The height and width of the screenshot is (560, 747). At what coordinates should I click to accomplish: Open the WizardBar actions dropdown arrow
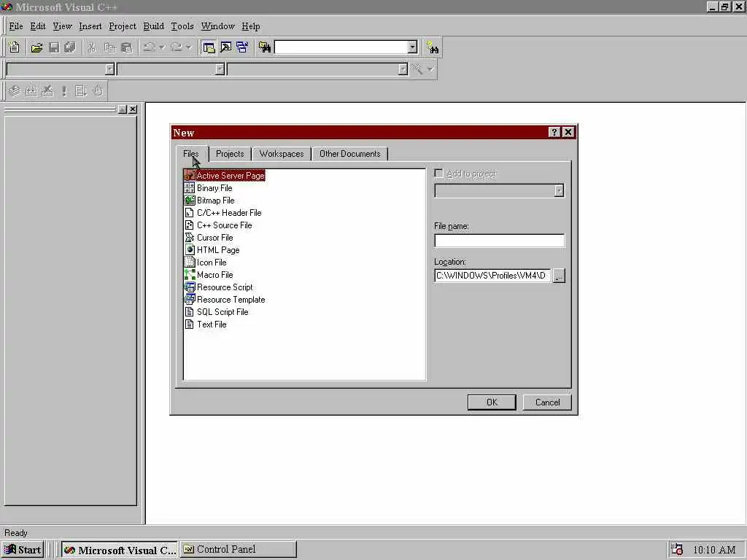(430, 69)
